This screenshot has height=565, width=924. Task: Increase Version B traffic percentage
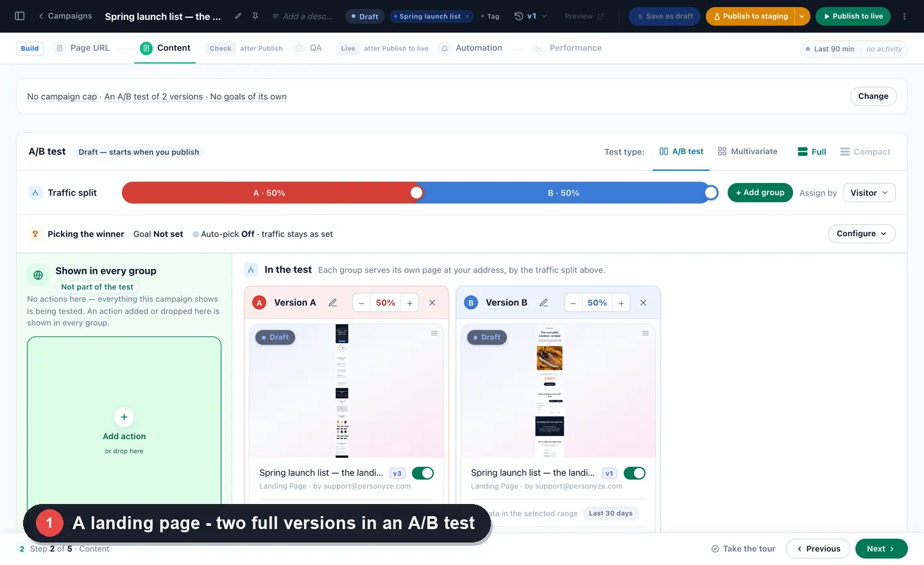pyautogui.click(x=621, y=303)
